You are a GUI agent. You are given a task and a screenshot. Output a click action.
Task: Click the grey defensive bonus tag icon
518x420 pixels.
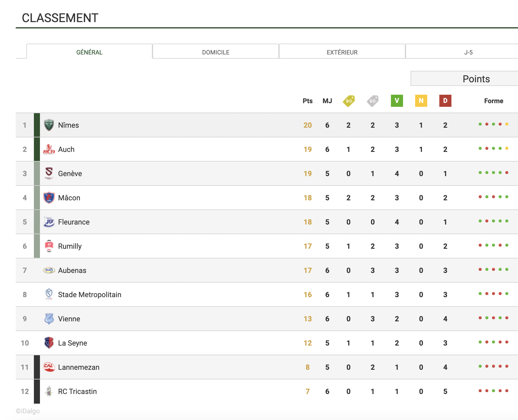coord(372,101)
